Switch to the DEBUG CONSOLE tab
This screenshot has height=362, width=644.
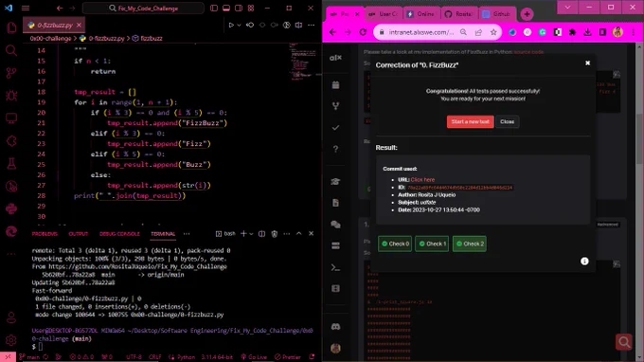[119, 234]
